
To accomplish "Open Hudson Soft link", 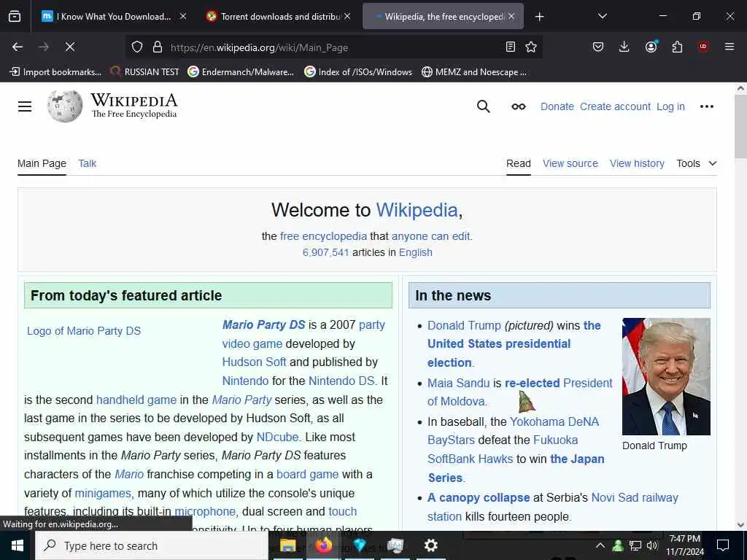I will [254, 362].
